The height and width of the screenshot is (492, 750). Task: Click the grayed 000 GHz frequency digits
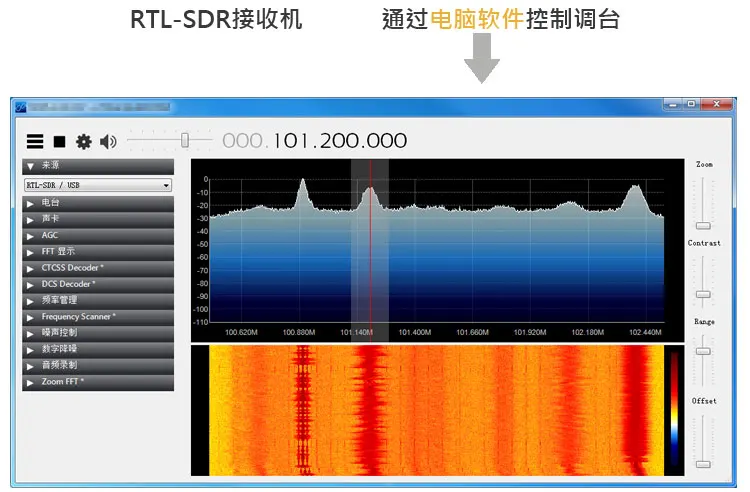243,141
